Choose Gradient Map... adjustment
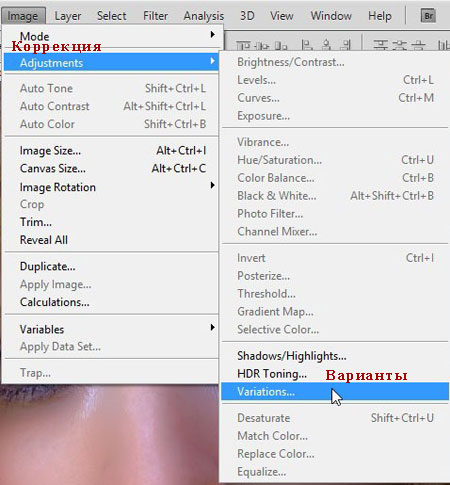The image size is (450, 485). [x=335, y=311]
